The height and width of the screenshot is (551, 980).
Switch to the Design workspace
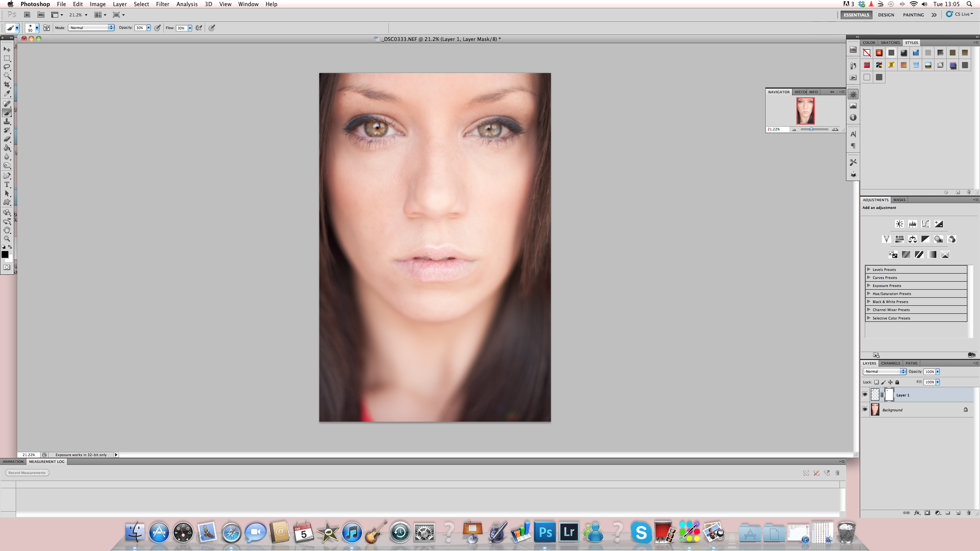point(886,15)
